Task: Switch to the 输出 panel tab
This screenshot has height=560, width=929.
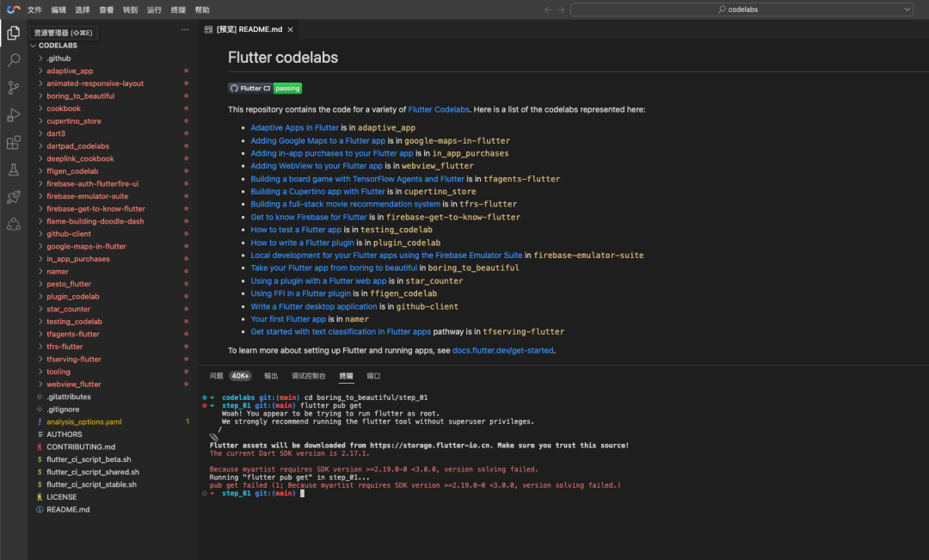Action: click(x=271, y=376)
